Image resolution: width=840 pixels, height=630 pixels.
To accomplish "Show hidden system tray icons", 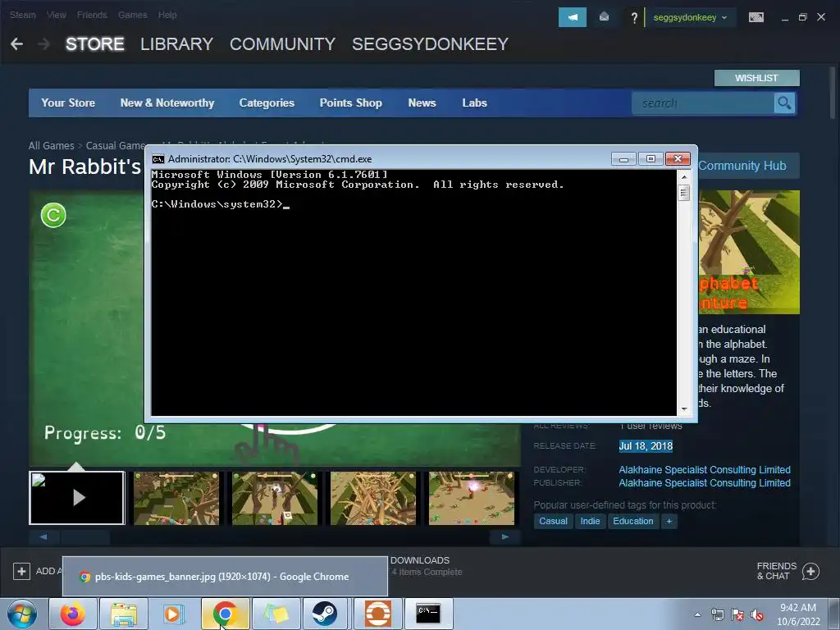I will pyautogui.click(x=697, y=614).
